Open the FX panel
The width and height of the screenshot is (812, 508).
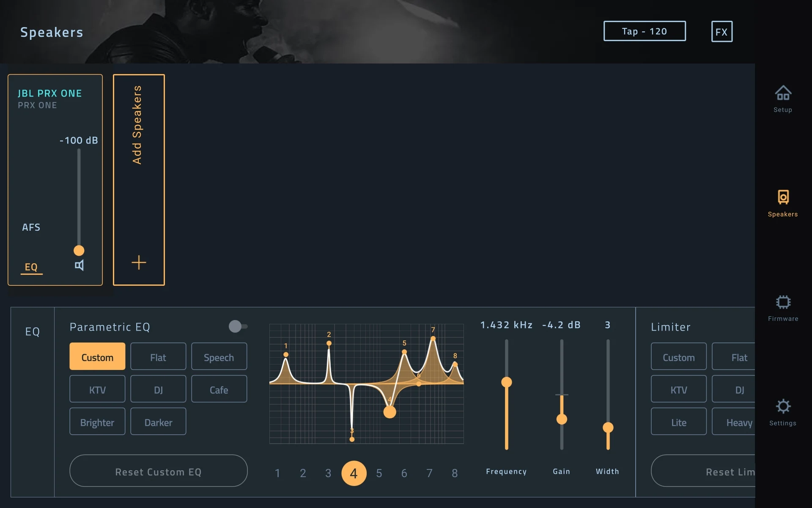pos(721,31)
